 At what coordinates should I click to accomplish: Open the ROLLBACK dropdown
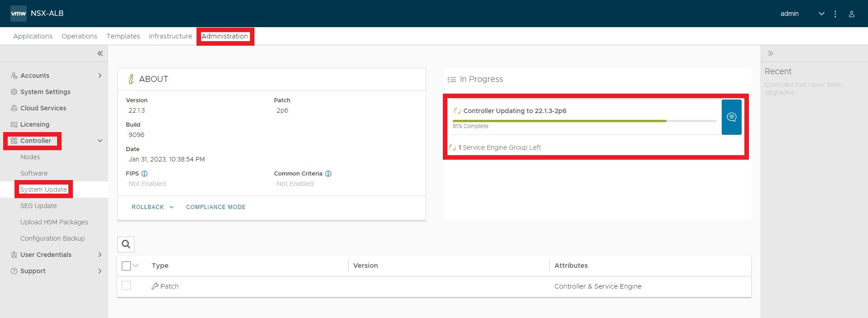click(153, 207)
